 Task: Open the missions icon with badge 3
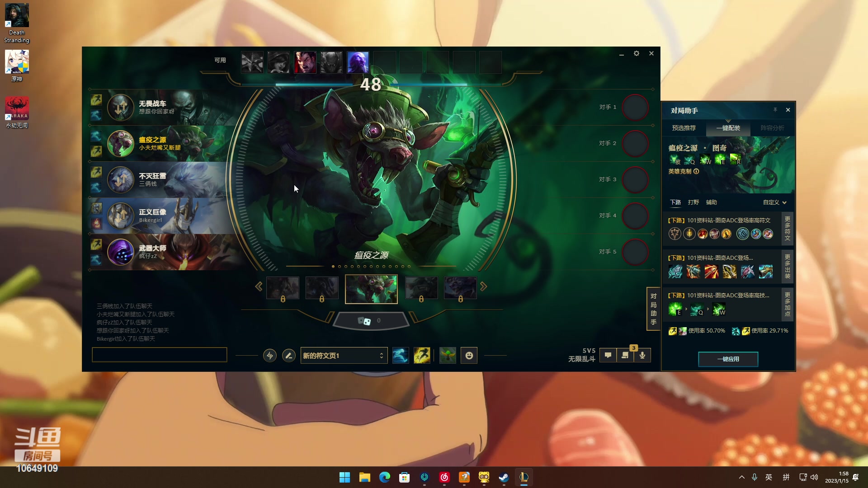tap(625, 355)
